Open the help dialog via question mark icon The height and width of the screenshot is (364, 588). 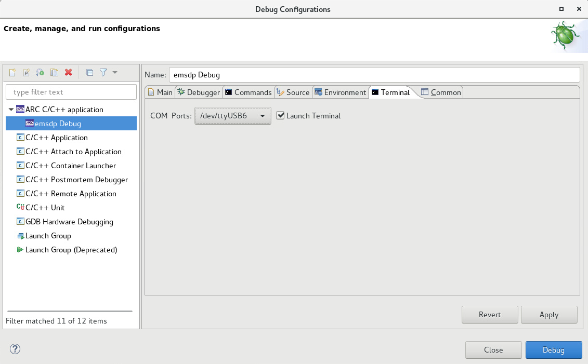(15, 349)
